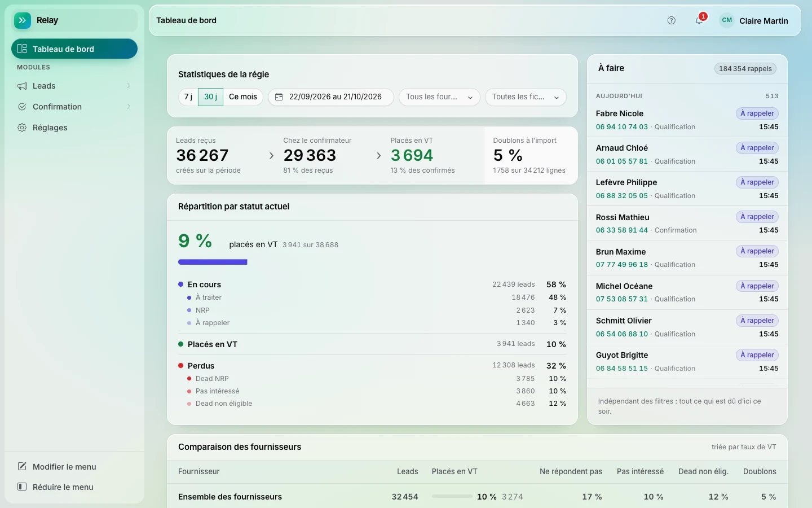
Task: Click the Pas intéressé status row
Action: [372, 391]
